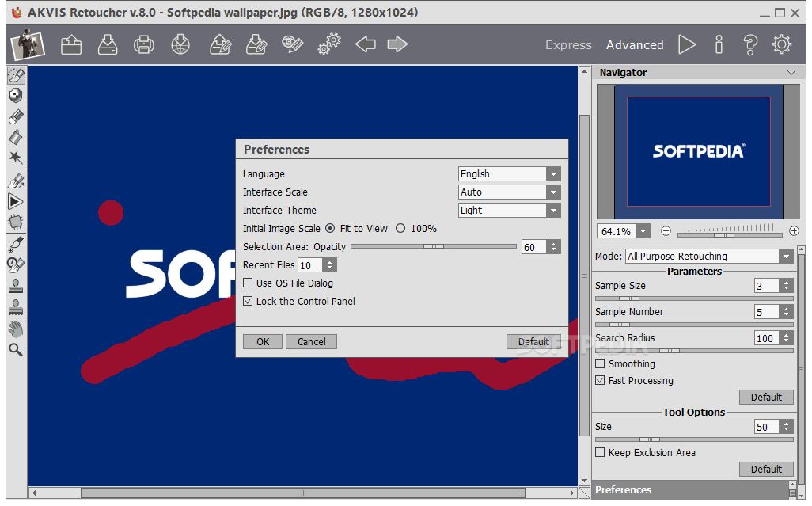Select the Eraser tool
The width and height of the screenshot is (812, 506).
(16, 116)
